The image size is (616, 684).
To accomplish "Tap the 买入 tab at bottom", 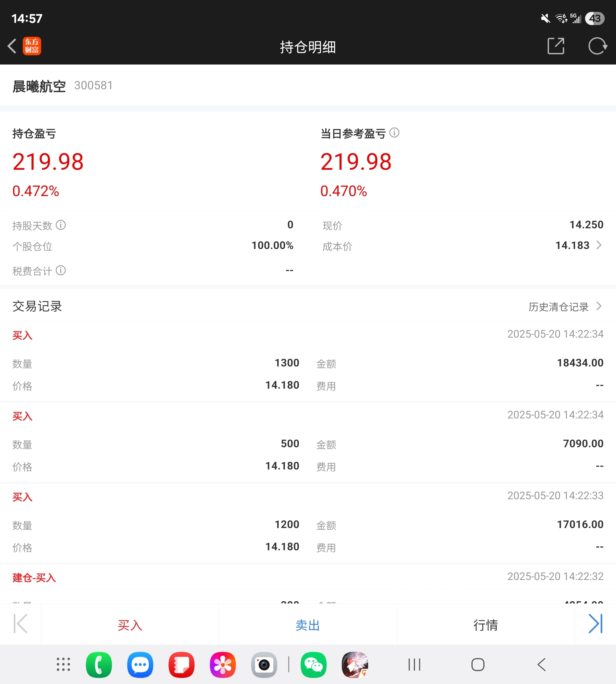I will 130,625.
